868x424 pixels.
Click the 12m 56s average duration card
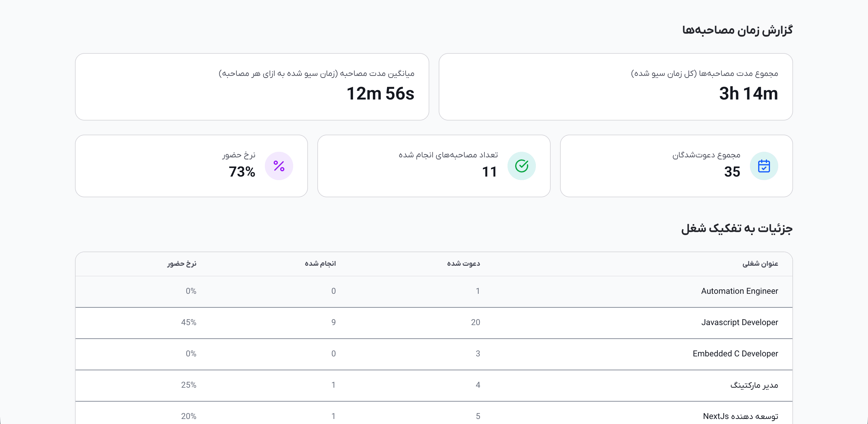[252, 87]
